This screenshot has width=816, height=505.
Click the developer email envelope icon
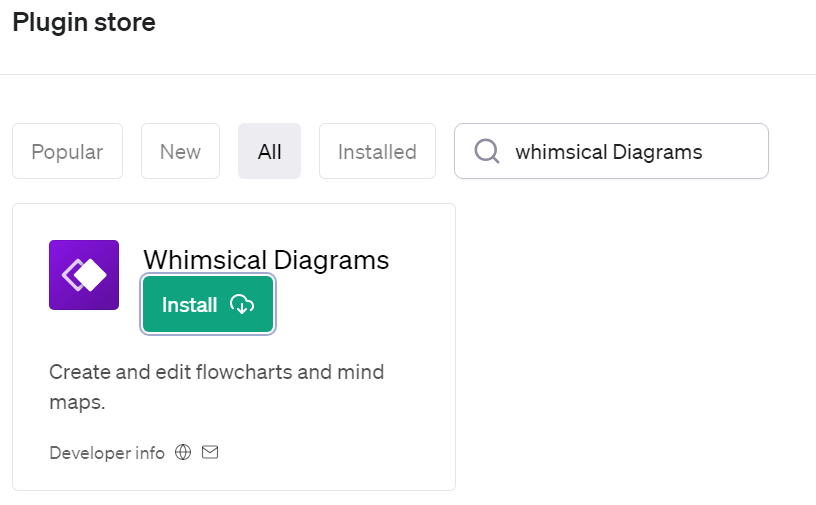pyautogui.click(x=210, y=452)
